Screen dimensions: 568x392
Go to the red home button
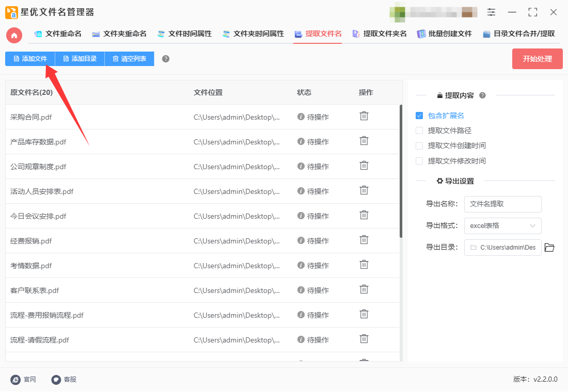point(14,35)
